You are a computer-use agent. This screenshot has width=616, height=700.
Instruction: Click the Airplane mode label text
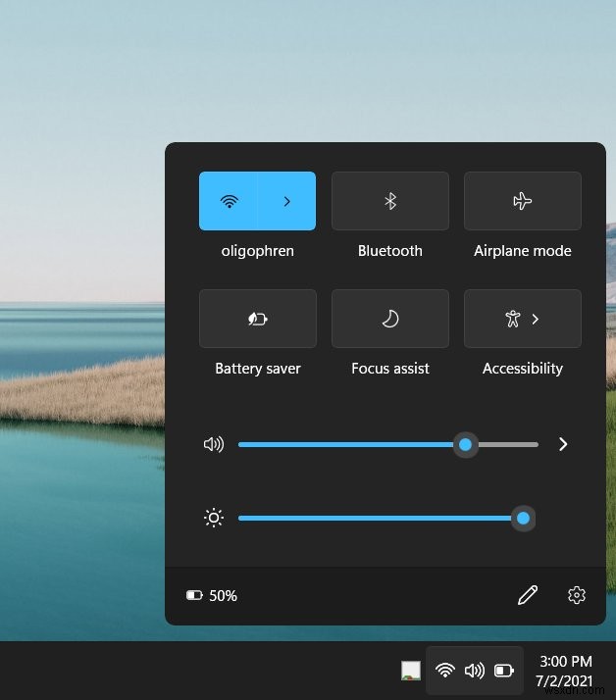pyautogui.click(x=523, y=251)
